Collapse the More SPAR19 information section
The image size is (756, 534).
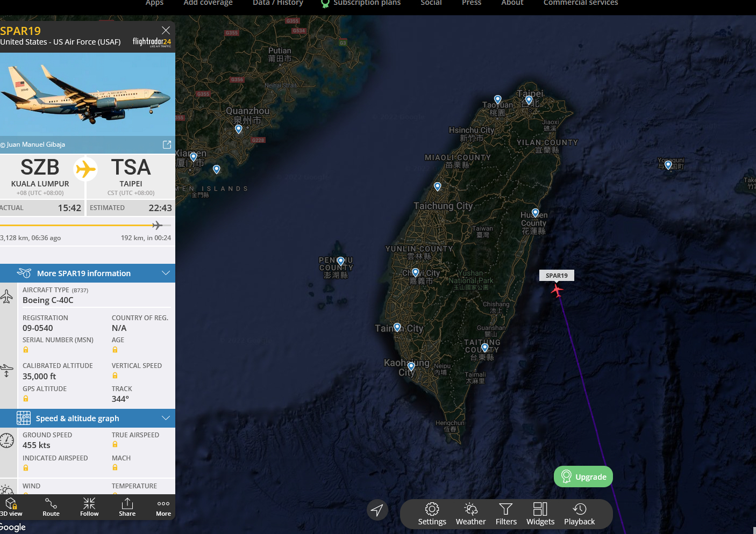coord(166,273)
